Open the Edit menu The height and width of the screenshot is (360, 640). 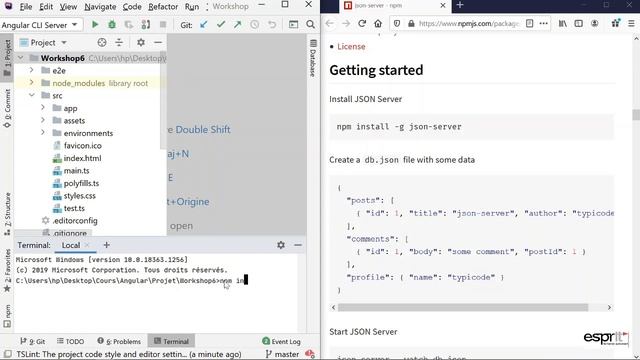pos(46,7)
